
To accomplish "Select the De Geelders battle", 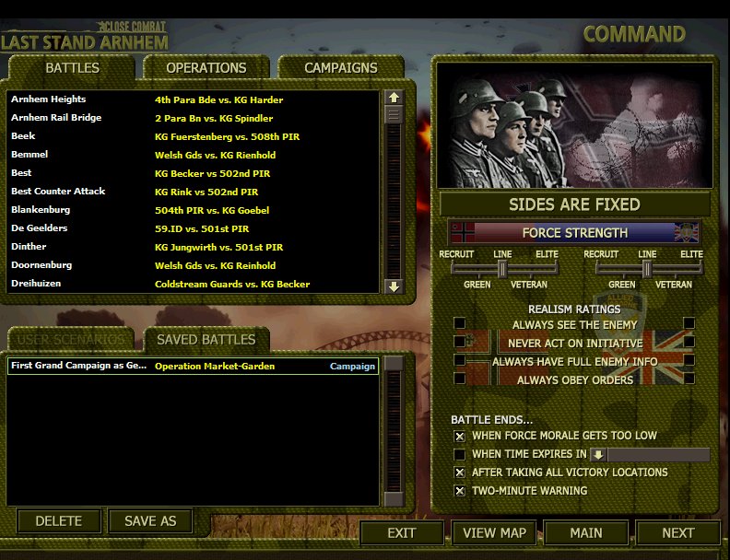I will [x=193, y=228].
